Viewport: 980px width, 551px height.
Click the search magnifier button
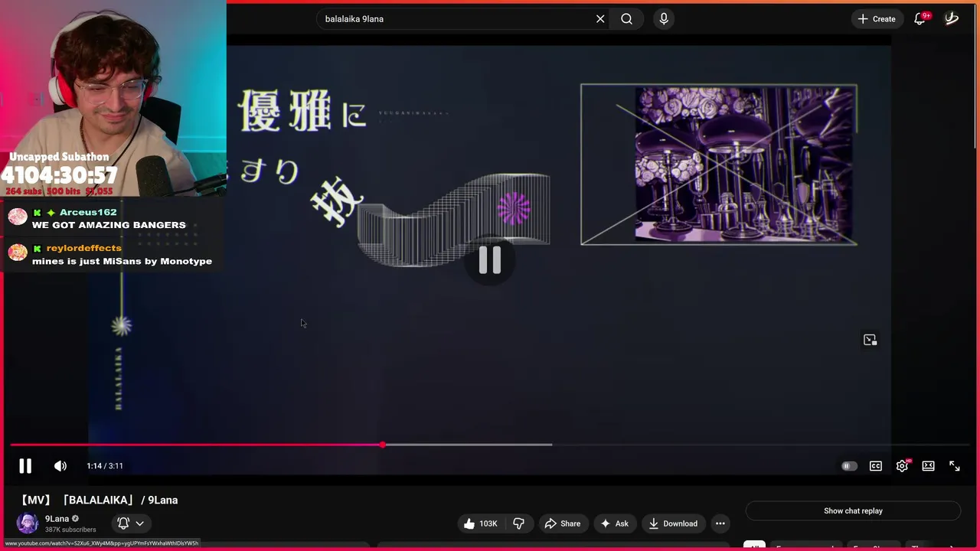(627, 19)
